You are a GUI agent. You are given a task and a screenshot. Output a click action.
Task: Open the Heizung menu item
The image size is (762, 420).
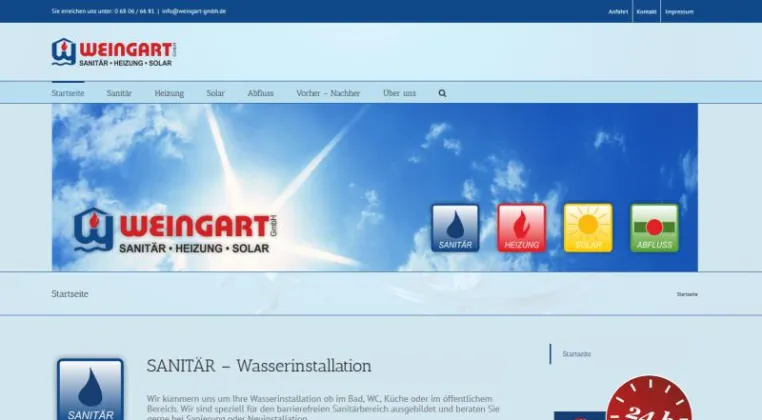point(169,93)
